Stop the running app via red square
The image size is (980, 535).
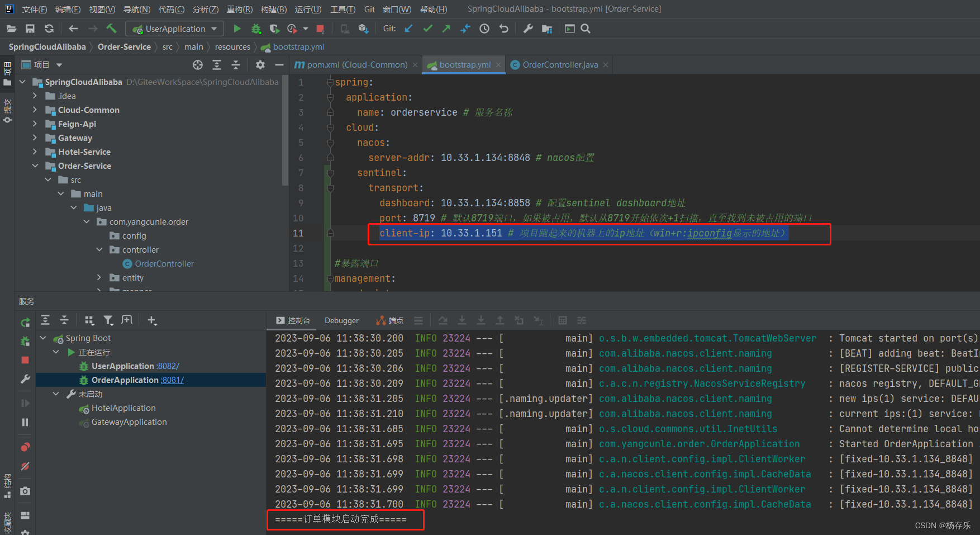point(320,29)
